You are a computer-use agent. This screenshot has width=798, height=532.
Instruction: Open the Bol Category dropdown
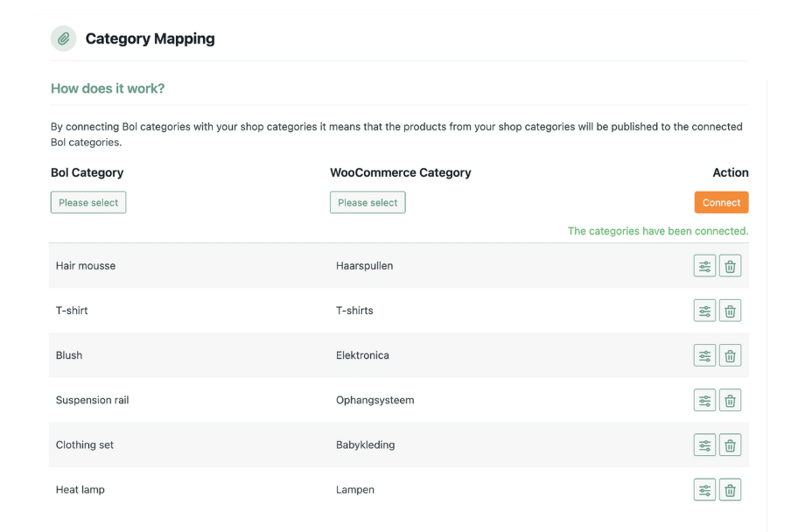pyautogui.click(x=88, y=202)
